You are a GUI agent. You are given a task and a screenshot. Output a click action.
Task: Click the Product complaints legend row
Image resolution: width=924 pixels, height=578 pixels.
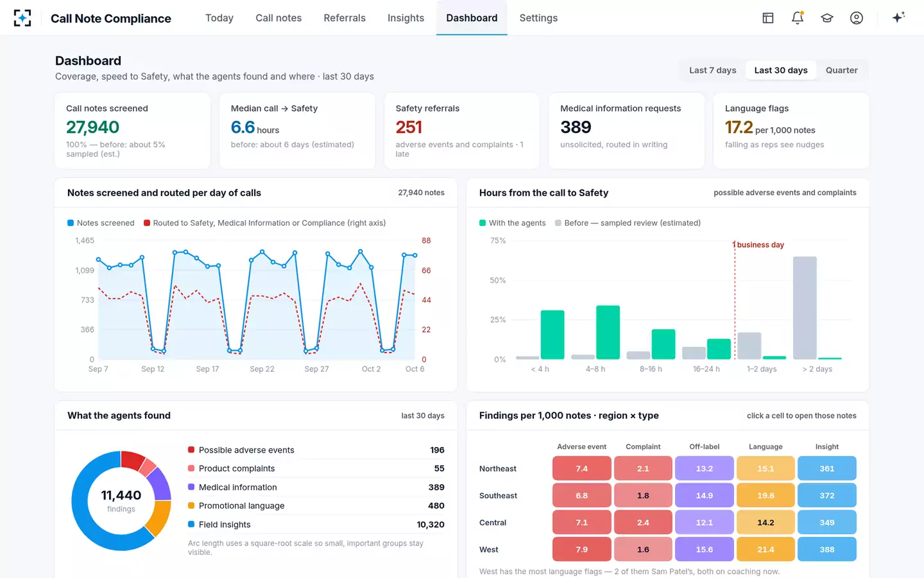[316, 468]
